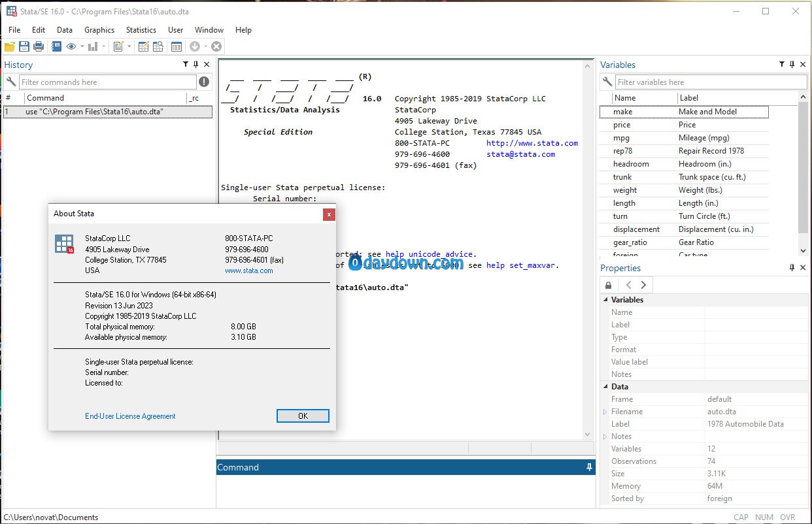The height and width of the screenshot is (524, 812).
Task: Click the About Stata dialog logo icon
Action: [x=64, y=243]
